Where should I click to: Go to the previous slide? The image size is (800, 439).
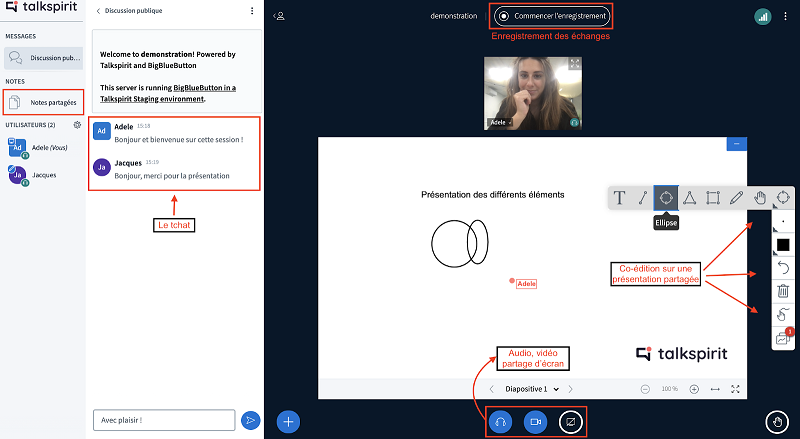point(491,389)
